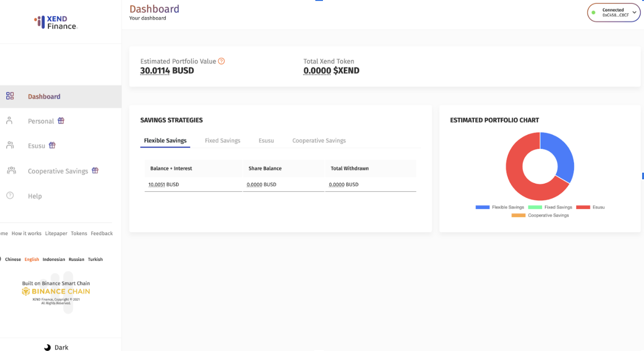Open the Litepaper link

56,234
